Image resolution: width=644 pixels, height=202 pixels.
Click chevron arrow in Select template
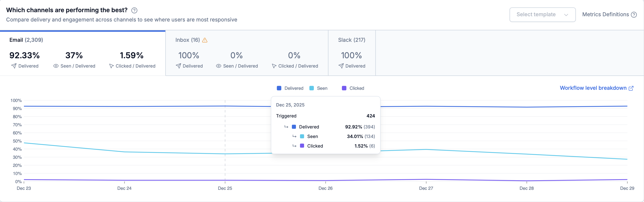pyautogui.click(x=566, y=15)
